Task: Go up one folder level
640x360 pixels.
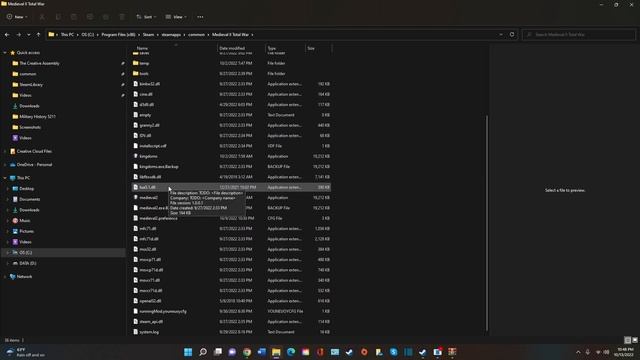Action: 38,35
